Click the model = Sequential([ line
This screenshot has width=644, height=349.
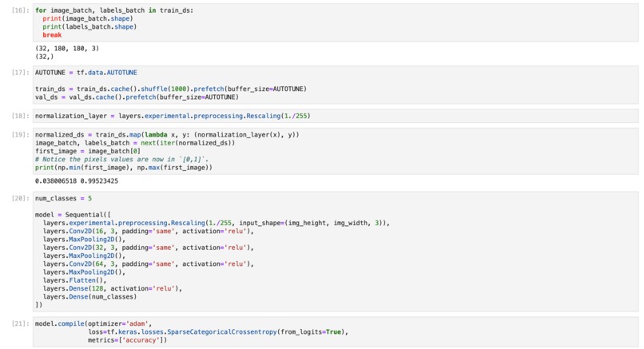click(x=73, y=215)
